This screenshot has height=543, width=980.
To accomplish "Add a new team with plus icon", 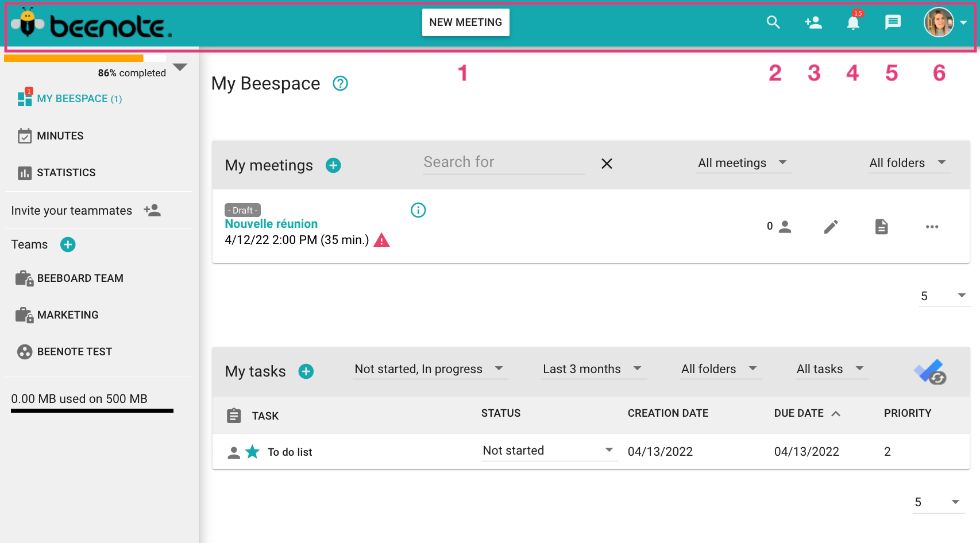I will click(68, 245).
